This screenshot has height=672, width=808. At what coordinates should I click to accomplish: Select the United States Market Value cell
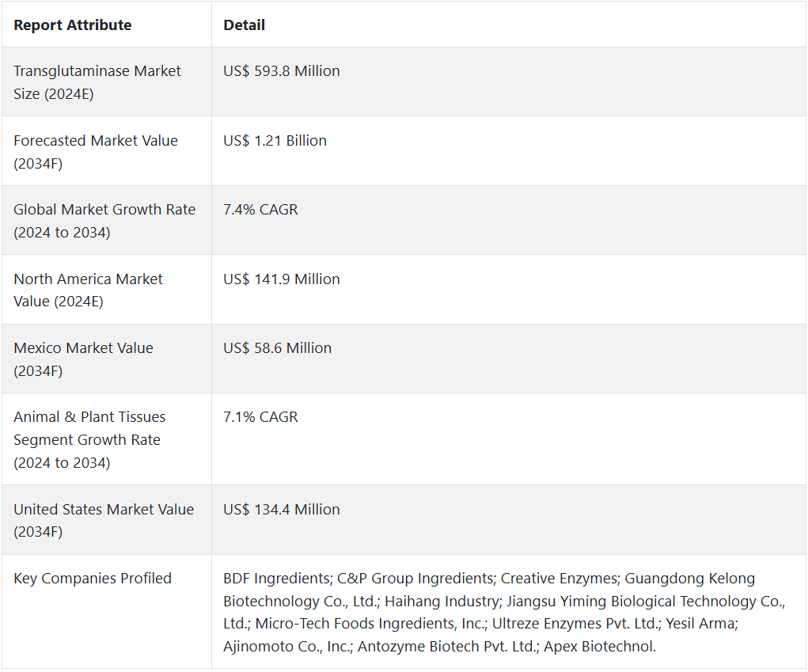(104, 520)
